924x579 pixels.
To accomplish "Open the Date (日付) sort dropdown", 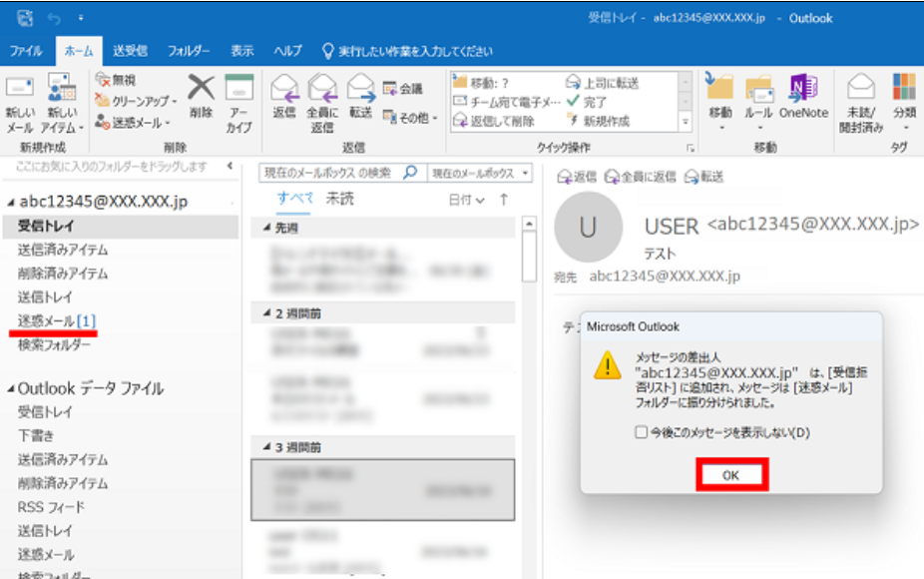I will click(x=467, y=201).
